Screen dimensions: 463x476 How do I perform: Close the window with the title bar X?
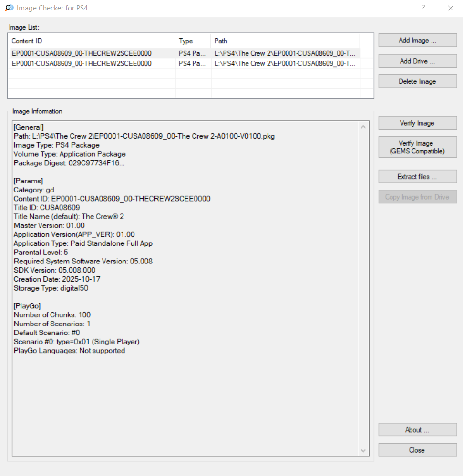pyautogui.click(x=451, y=8)
